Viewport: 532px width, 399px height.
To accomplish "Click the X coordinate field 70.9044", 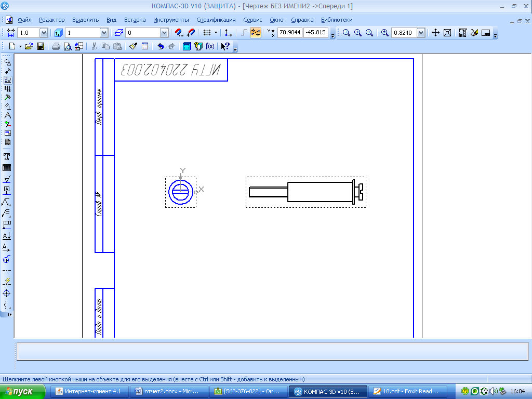I will coord(290,33).
